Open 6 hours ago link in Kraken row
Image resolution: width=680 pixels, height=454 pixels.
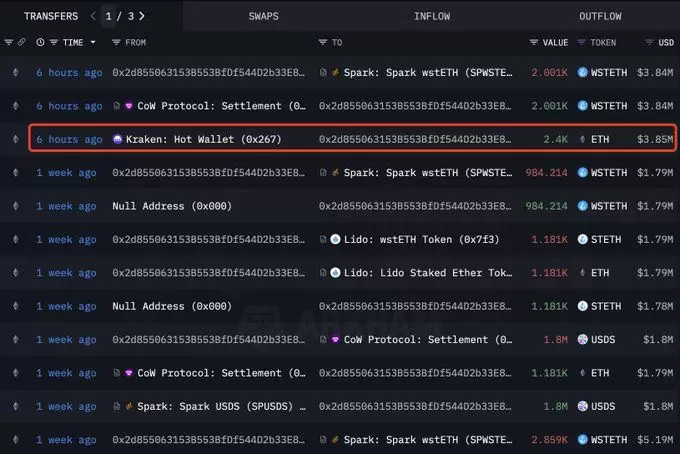(x=69, y=139)
